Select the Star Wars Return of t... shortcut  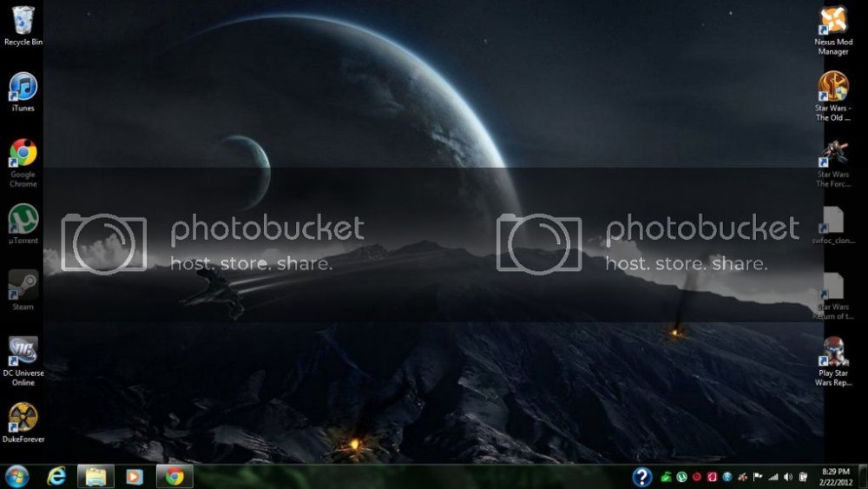pyautogui.click(x=833, y=295)
